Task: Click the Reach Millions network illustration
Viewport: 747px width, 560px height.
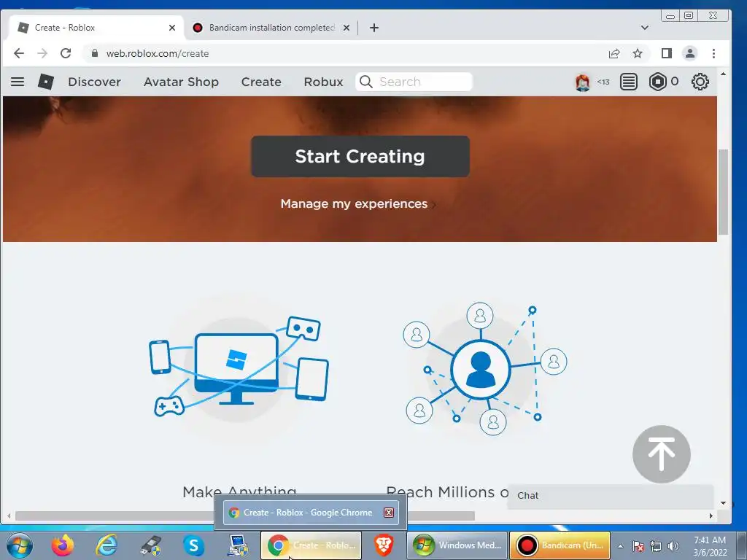Action: pos(484,369)
